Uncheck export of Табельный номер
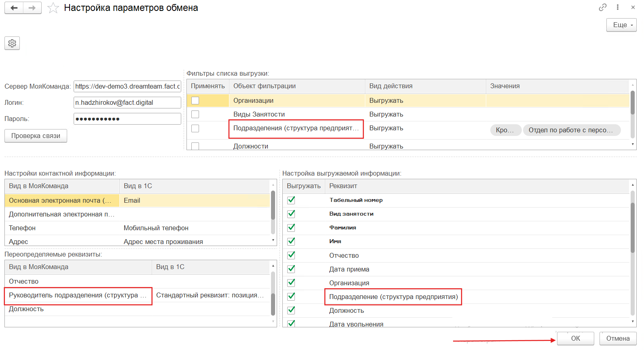This screenshot has width=644, height=350. pos(291,200)
